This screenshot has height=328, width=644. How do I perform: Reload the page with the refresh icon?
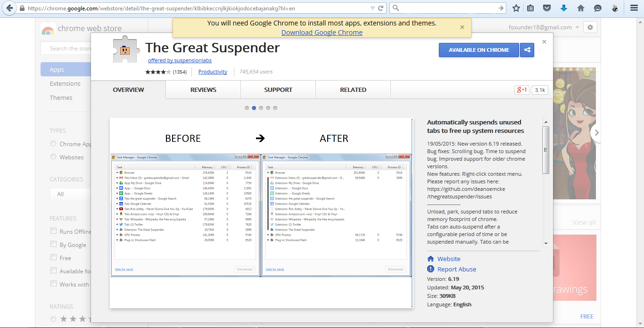pos(380,8)
